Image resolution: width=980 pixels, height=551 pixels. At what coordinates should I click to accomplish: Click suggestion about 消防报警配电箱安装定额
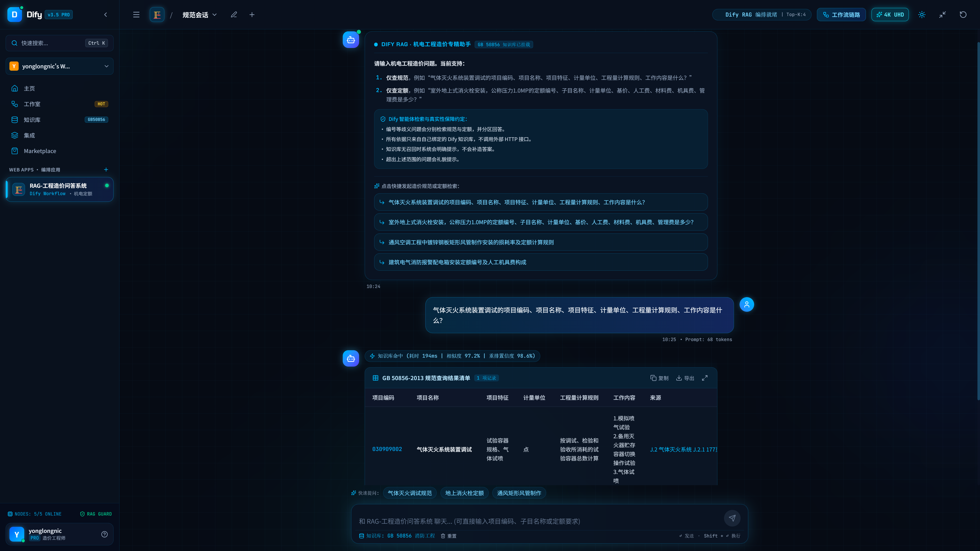[541, 262]
